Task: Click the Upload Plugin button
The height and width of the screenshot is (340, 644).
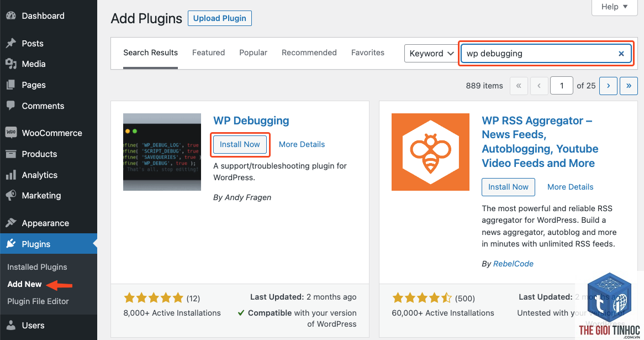Action: click(x=220, y=18)
